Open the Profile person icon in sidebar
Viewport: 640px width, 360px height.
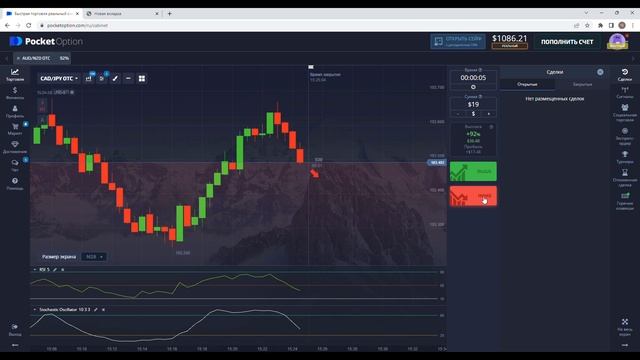[15, 111]
